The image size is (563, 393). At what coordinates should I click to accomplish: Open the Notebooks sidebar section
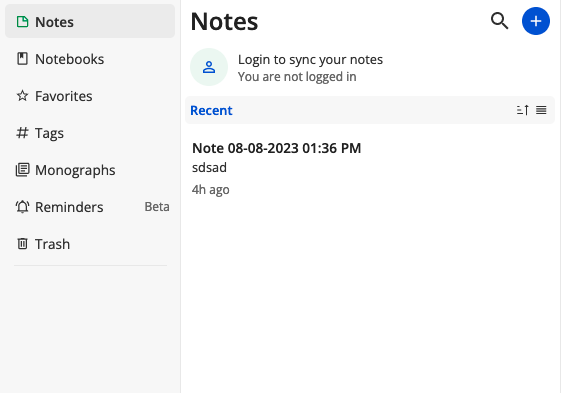point(90,59)
